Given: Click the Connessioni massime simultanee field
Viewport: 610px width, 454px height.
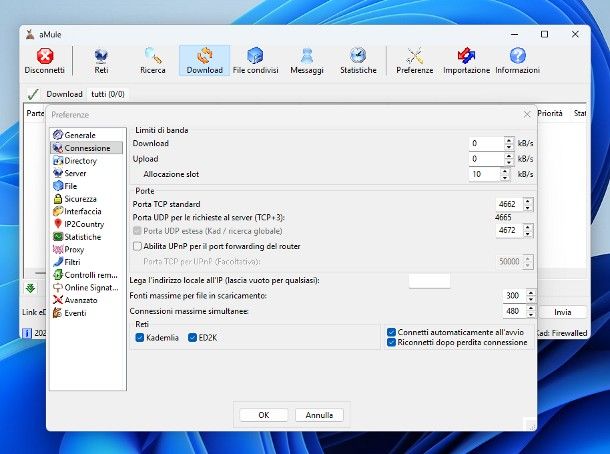Looking at the screenshot, I should [514, 311].
